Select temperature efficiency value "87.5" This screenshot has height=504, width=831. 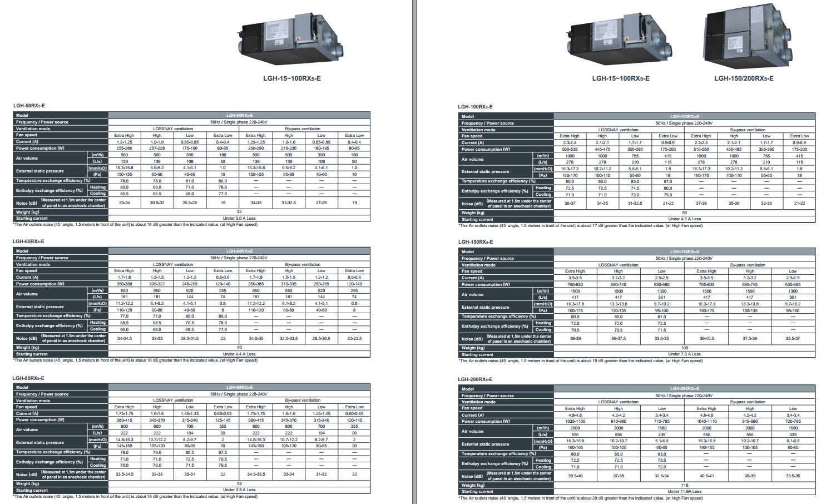click(222, 452)
